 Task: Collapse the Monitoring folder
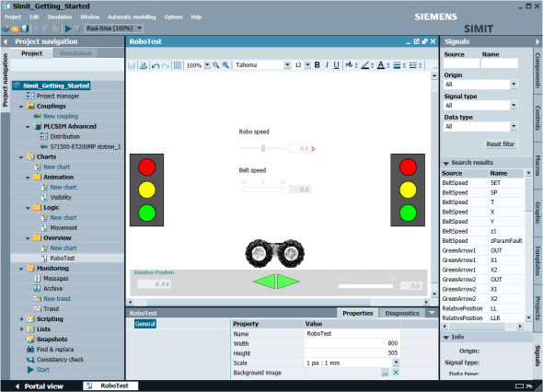[x=21, y=269]
